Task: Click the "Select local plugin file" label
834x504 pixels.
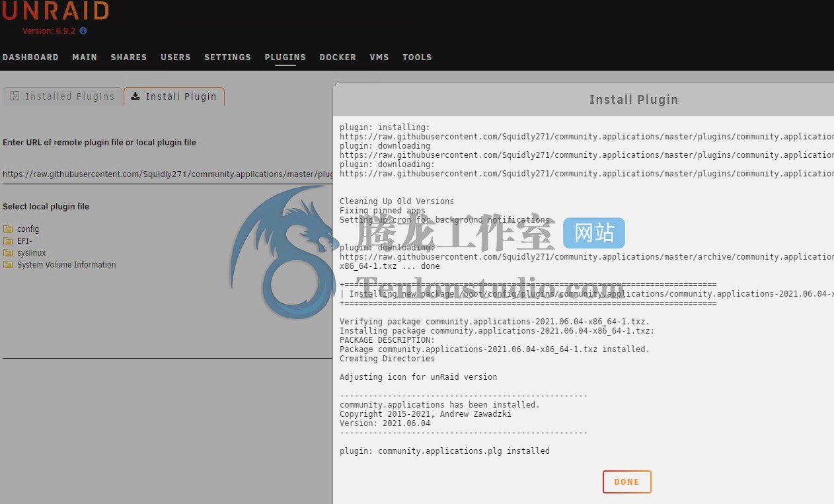Action: (x=46, y=207)
